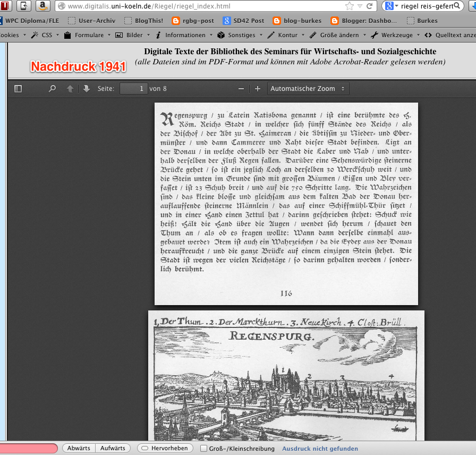This screenshot has width=476, height=455.
Task: Click the toolbar share arrow icon
Action: (24, 5)
